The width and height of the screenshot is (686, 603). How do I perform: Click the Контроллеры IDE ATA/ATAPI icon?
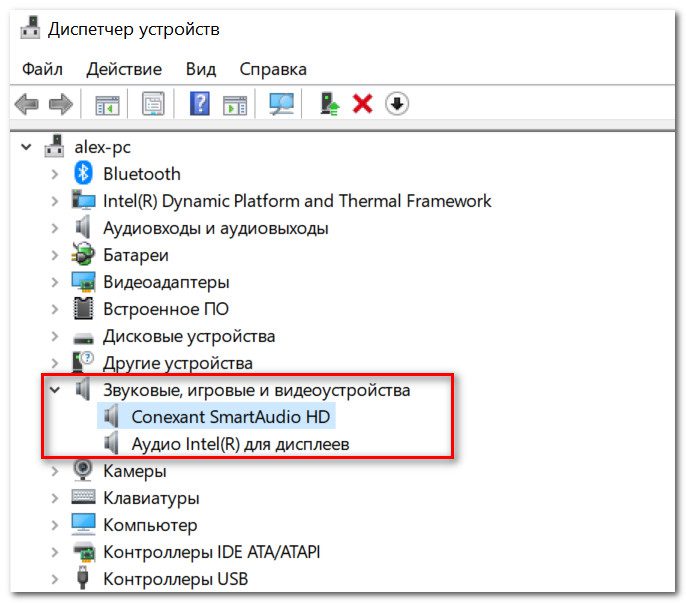click(x=84, y=552)
